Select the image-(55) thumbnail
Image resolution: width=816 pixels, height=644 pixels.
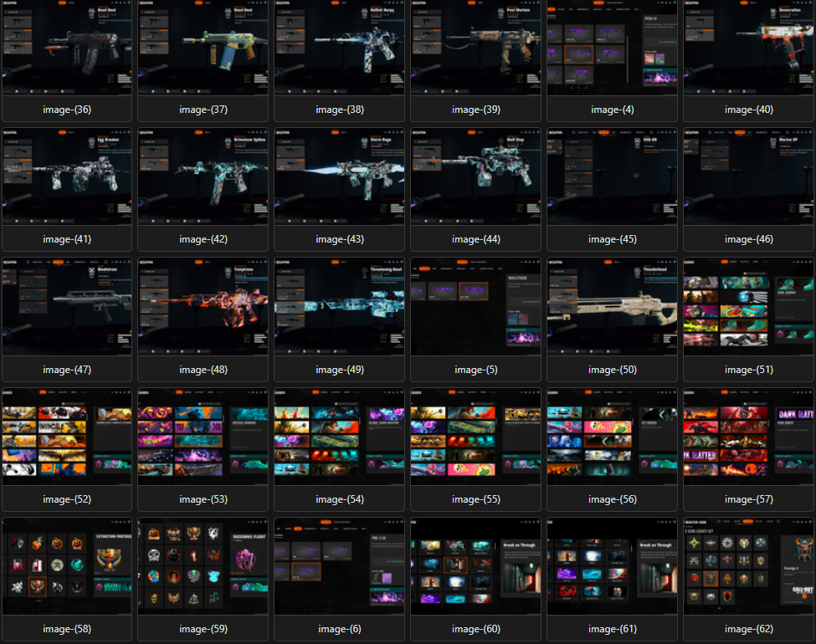(x=475, y=437)
